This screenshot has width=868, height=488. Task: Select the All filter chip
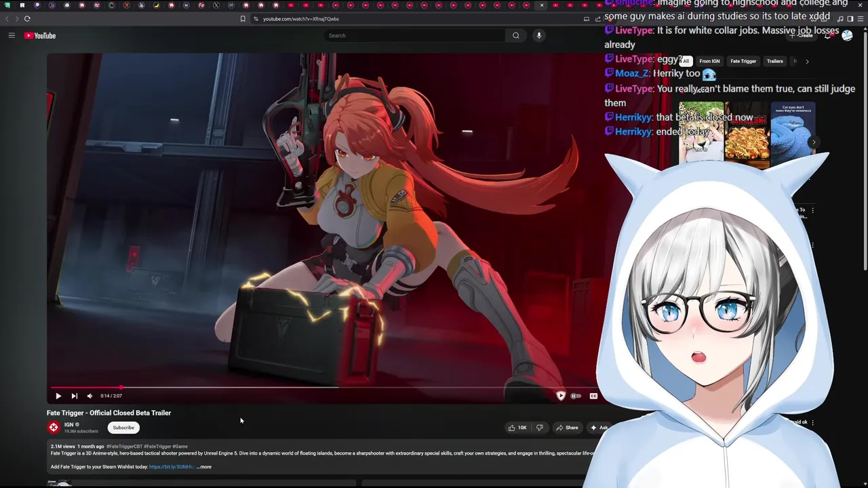click(686, 61)
